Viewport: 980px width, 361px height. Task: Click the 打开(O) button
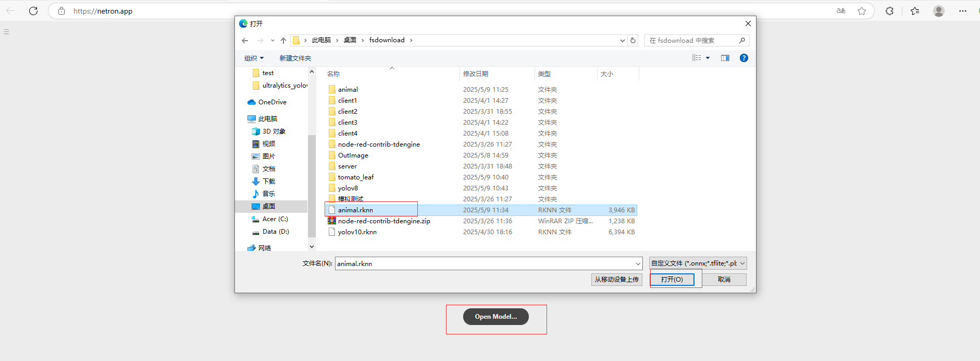(x=672, y=280)
